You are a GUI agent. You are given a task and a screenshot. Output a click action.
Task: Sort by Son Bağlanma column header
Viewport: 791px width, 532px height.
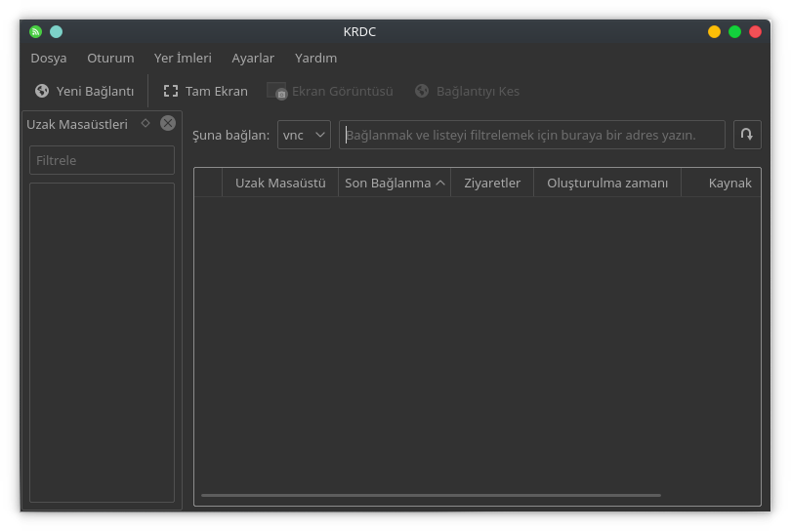pyautogui.click(x=395, y=183)
